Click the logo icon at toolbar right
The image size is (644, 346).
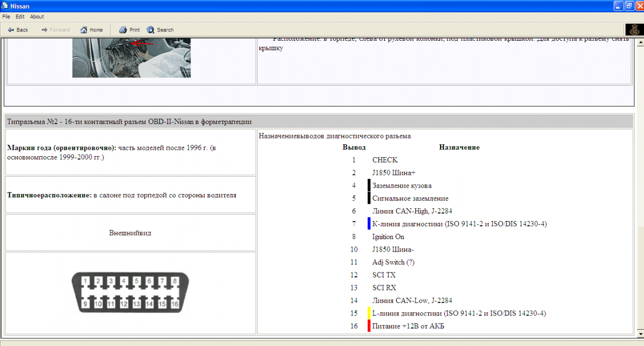[634, 30]
